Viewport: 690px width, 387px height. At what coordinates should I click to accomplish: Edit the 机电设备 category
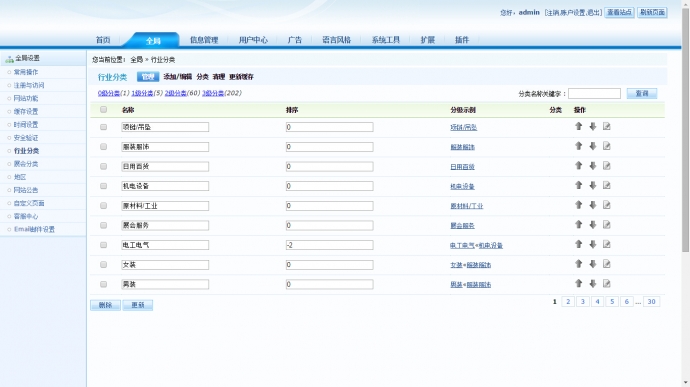coord(607,185)
